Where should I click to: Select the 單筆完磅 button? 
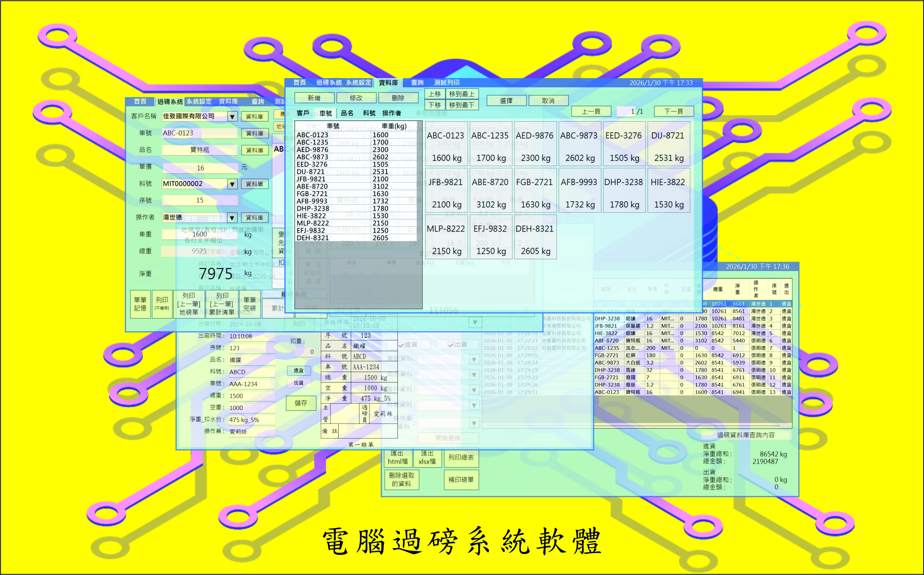250,304
